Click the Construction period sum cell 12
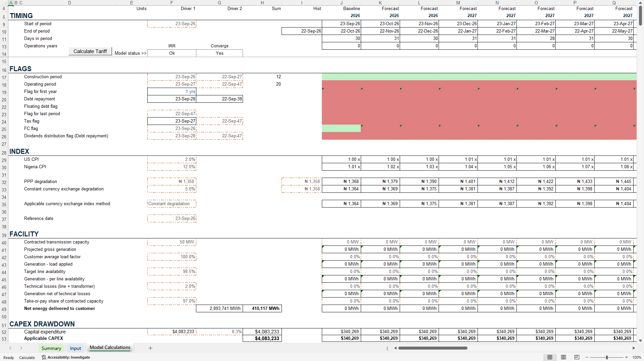Screen dimensions: 644x361 pyautogui.click(x=262, y=77)
